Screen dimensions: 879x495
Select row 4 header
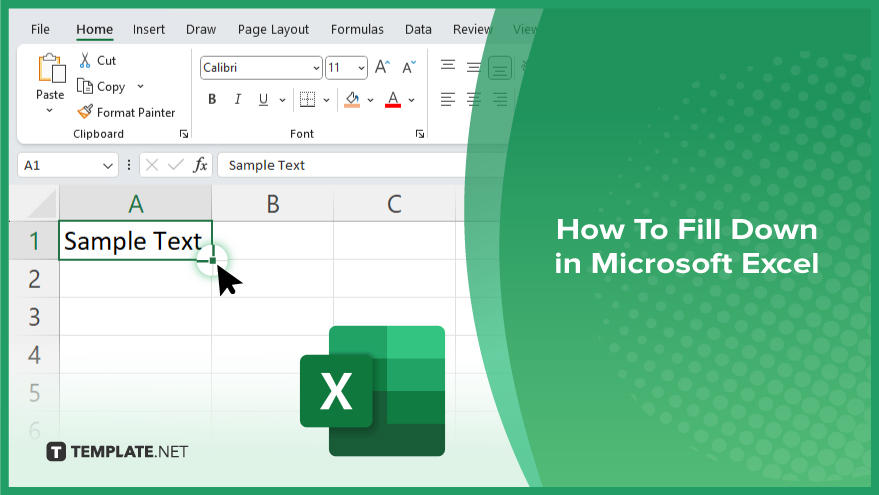[34, 355]
